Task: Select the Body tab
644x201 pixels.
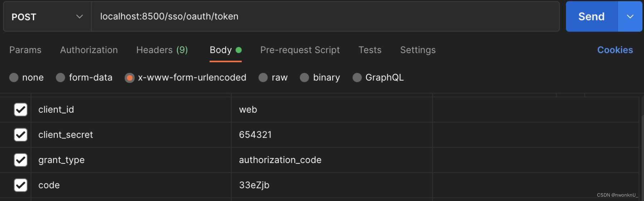Action: point(225,50)
